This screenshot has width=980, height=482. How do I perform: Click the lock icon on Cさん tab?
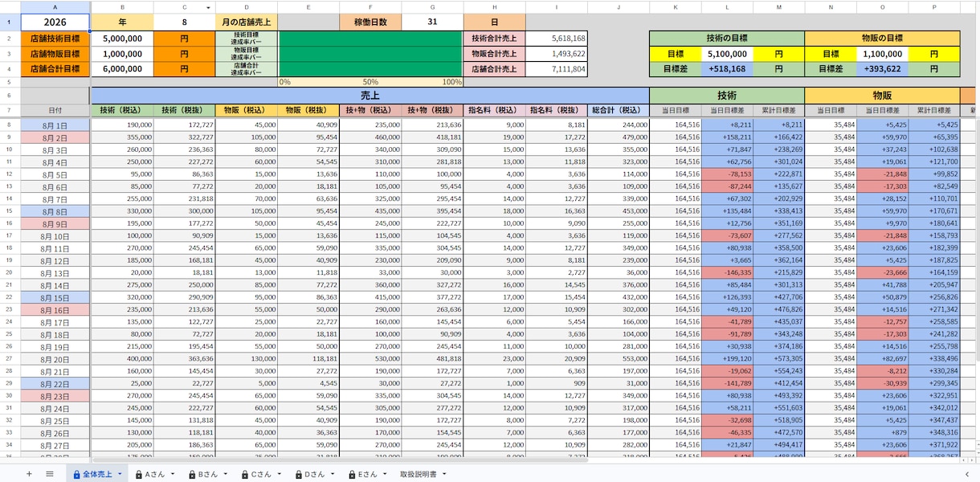[245, 474]
